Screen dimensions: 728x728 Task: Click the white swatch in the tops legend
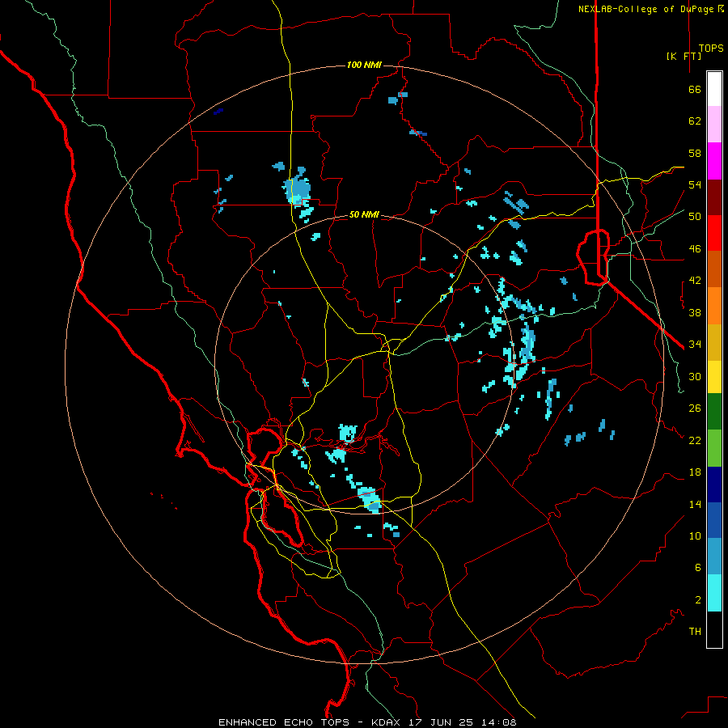[x=714, y=89]
